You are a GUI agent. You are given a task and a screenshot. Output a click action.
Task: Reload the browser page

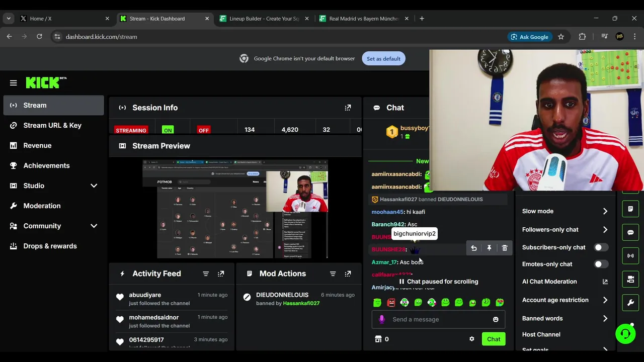[39, 37]
